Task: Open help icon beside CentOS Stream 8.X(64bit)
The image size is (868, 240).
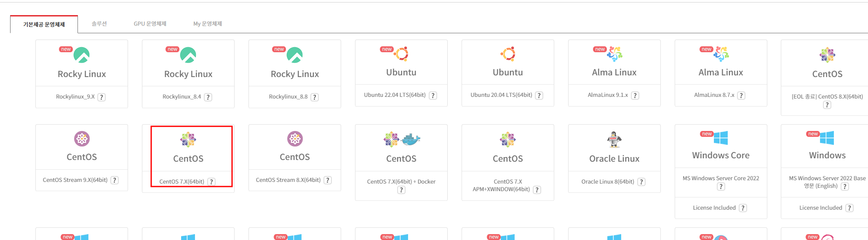Action: tap(328, 180)
